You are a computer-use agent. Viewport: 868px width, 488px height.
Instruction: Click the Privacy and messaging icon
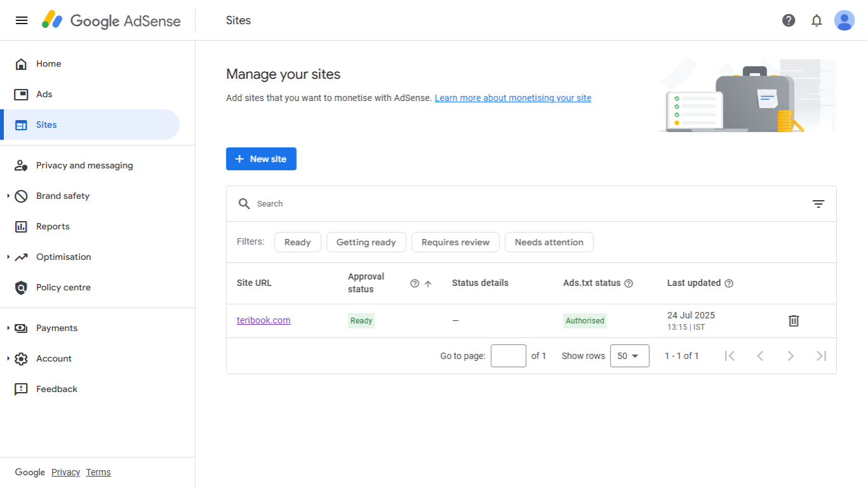tap(21, 165)
